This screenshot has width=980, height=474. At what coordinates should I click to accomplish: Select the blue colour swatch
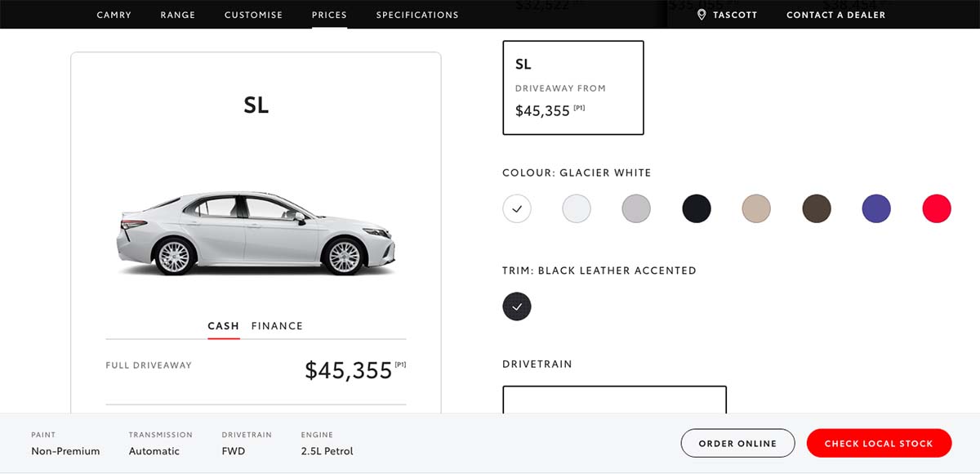click(876, 208)
